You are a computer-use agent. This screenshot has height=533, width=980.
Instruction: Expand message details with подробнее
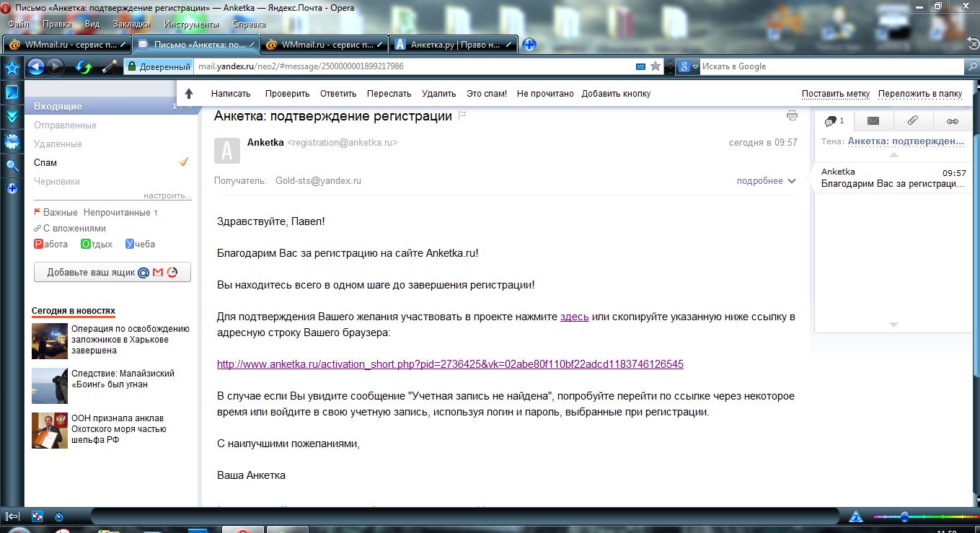point(766,181)
